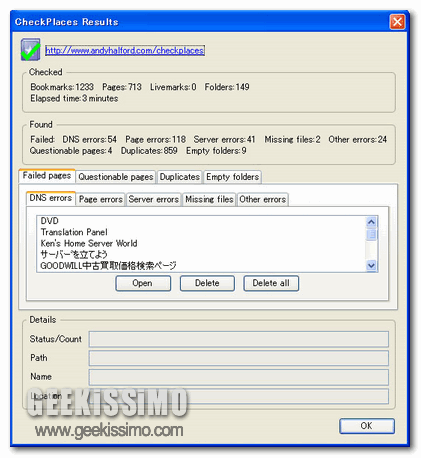Show the Server errors sub-tab

click(154, 199)
